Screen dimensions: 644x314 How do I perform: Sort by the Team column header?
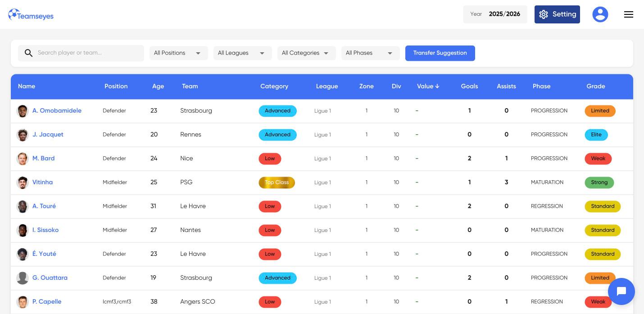pos(190,86)
